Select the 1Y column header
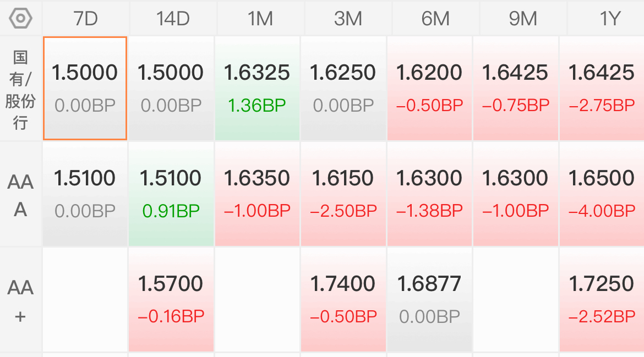644x357 pixels. coord(606,19)
